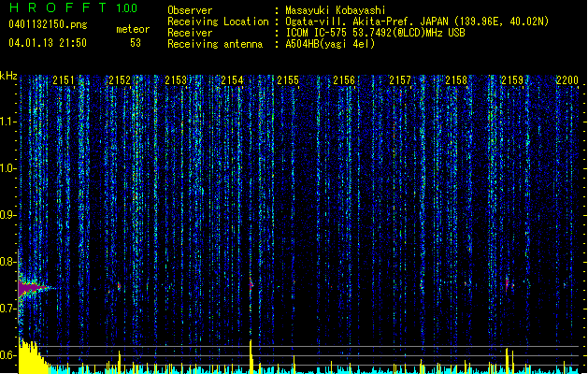Image resolution: width=588 pixels, height=374 pixels.
Task: Click the Receiving antenna label
Action: 215,44
